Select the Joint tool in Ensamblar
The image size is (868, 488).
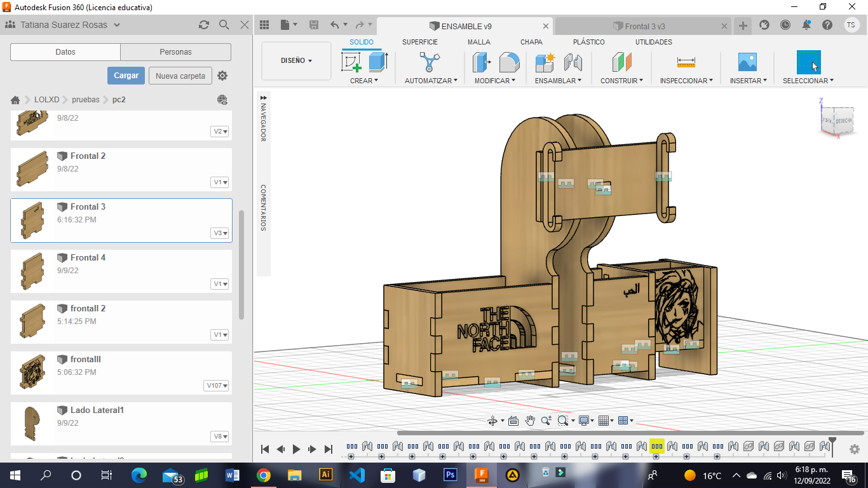pos(573,62)
